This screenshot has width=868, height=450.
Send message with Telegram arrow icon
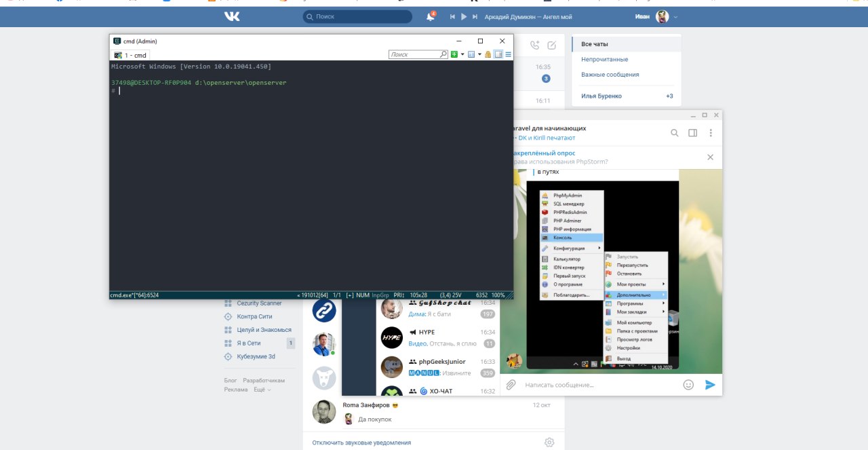[x=710, y=385]
